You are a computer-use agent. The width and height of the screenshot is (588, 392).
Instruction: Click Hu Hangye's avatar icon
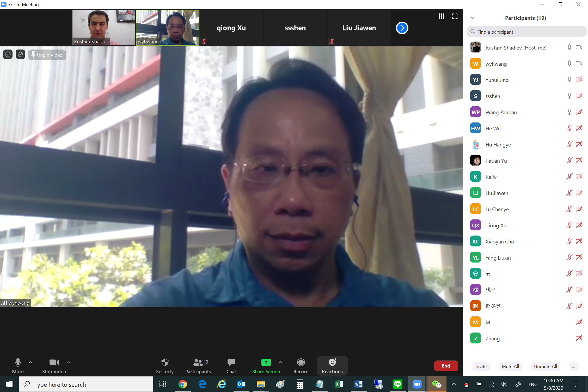(475, 144)
